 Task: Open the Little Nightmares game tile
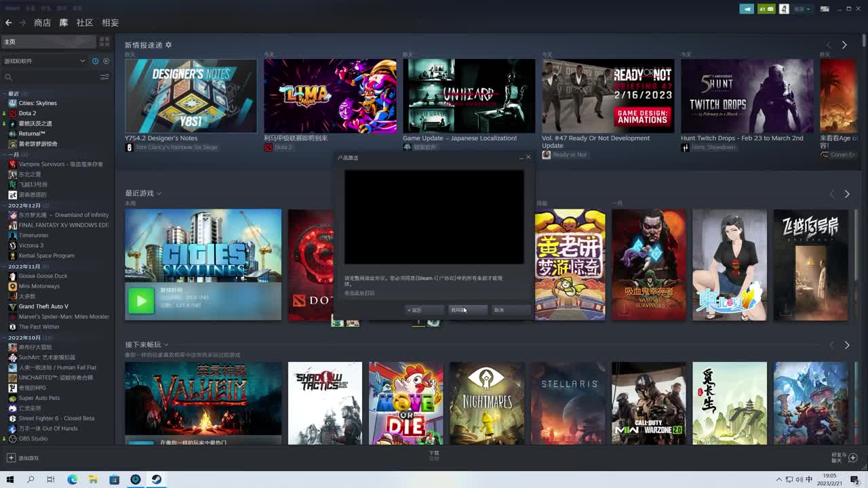(487, 403)
